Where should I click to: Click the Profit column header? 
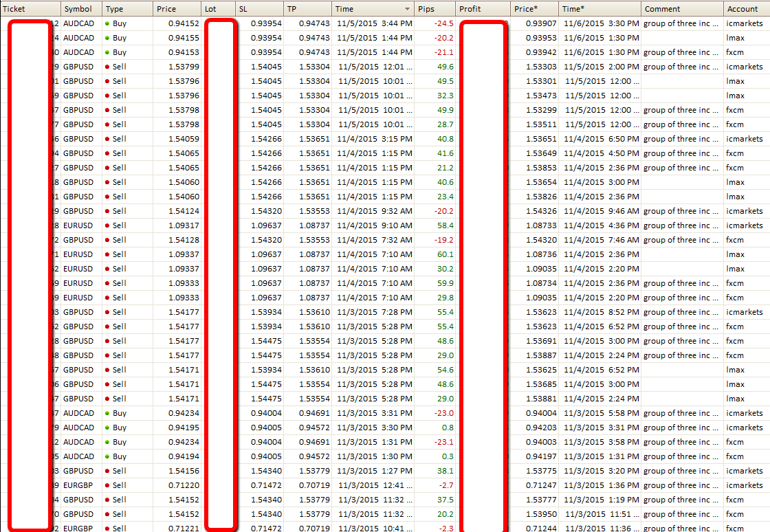[x=483, y=9]
